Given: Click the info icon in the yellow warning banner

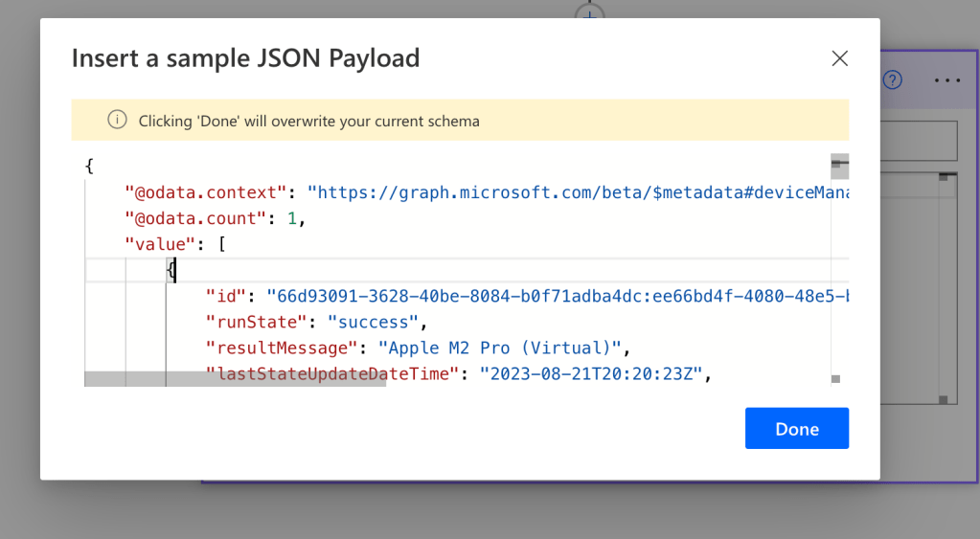Looking at the screenshot, I should (117, 121).
